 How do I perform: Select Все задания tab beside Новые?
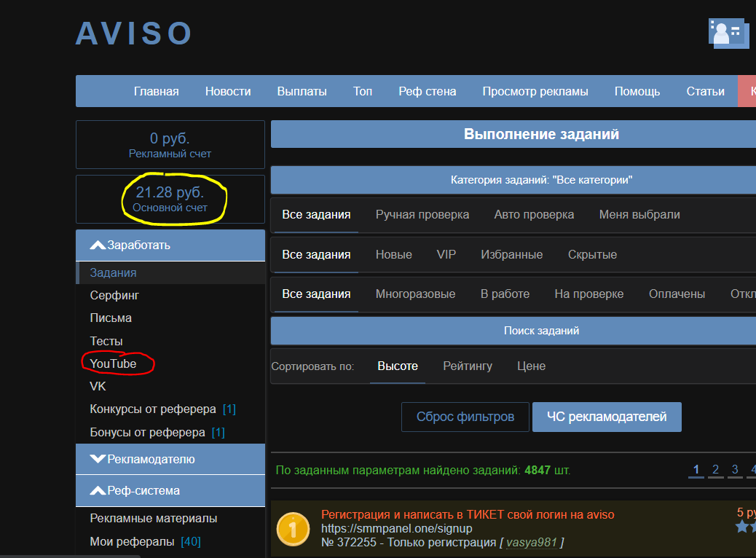click(316, 254)
